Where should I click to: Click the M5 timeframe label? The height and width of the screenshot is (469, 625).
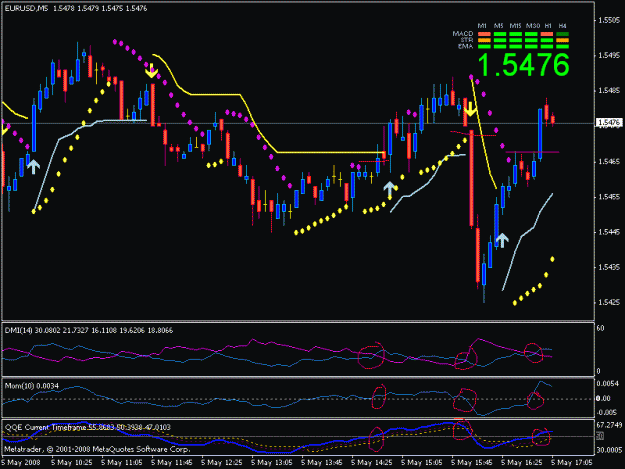(x=499, y=26)
